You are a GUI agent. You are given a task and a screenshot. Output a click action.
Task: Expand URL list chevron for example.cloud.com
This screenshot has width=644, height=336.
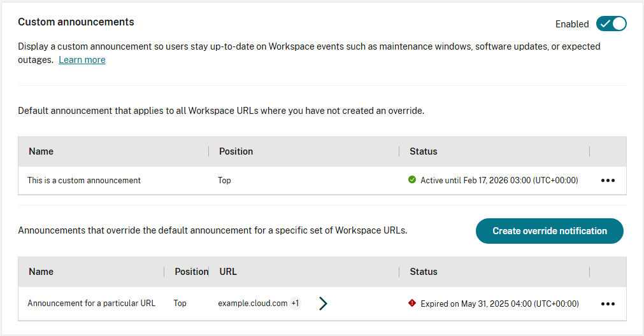pos(323,304)
